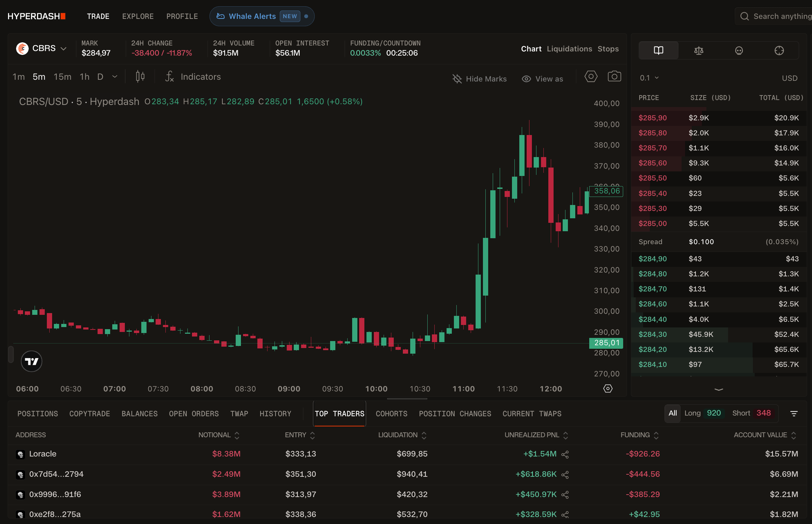Share PnL for 0xe2f8...275a row
The image size is (812, 524).
pyautogui.click(x=565, y=515)
